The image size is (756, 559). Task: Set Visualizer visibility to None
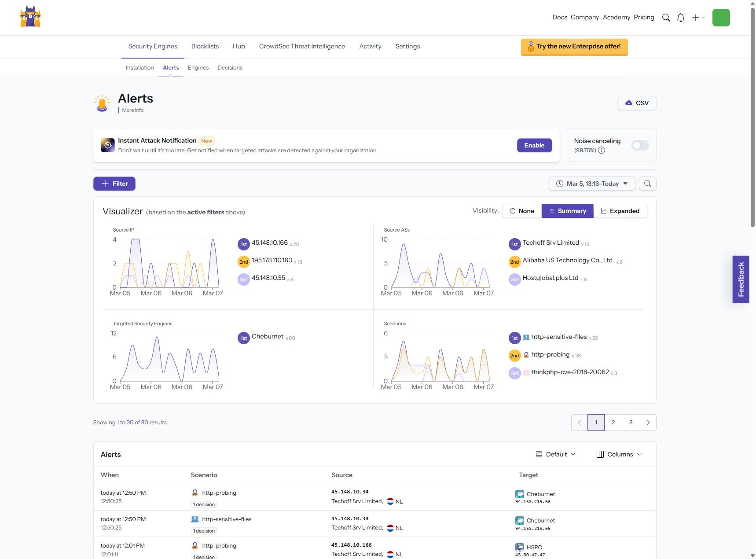(x=522, y=211)
